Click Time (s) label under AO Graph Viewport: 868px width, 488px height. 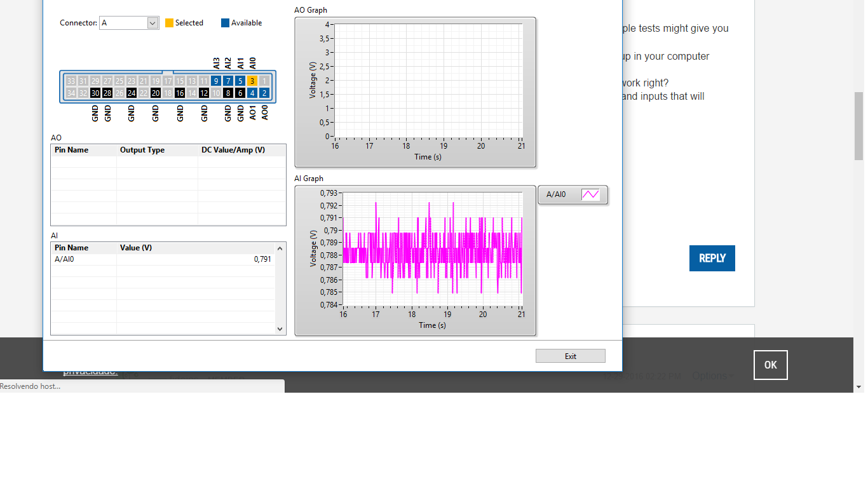click(x=428, y=157)
